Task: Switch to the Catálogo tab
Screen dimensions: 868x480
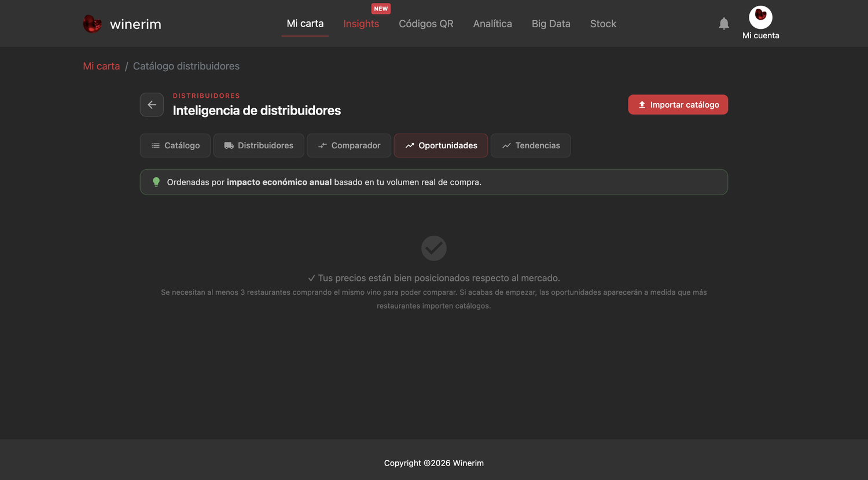Action: coord(175,145)
